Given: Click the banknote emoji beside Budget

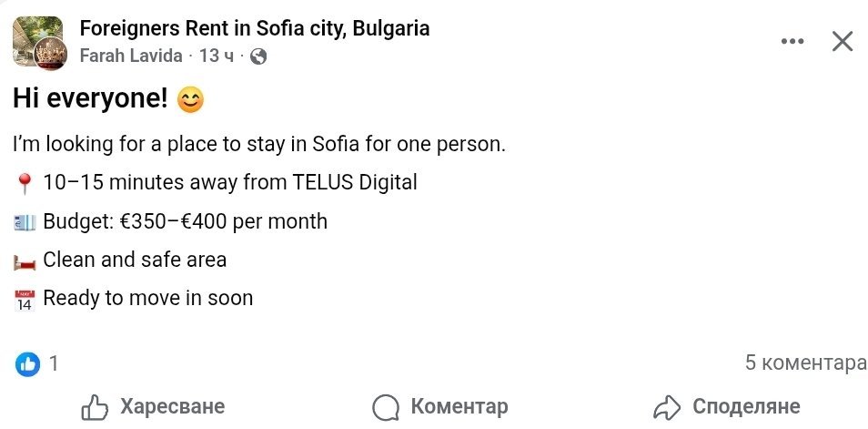Looking at the screenshot, I should [25, 222].
